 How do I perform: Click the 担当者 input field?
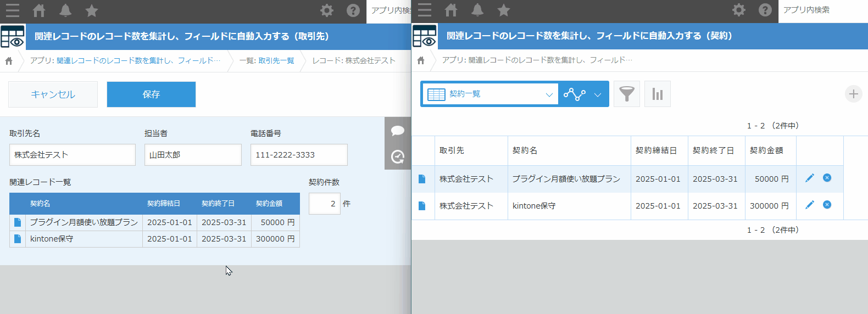pyautogui.click(x=193, y=155)
